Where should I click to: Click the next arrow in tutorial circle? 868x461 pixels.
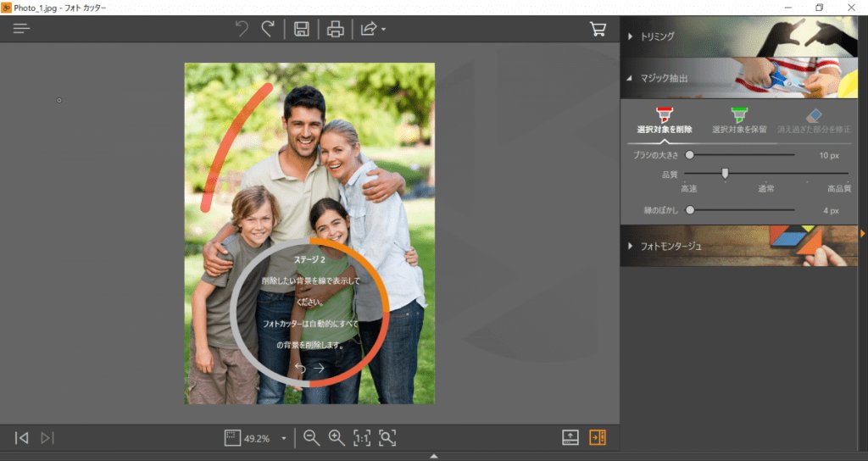click(x=320, y=368)
